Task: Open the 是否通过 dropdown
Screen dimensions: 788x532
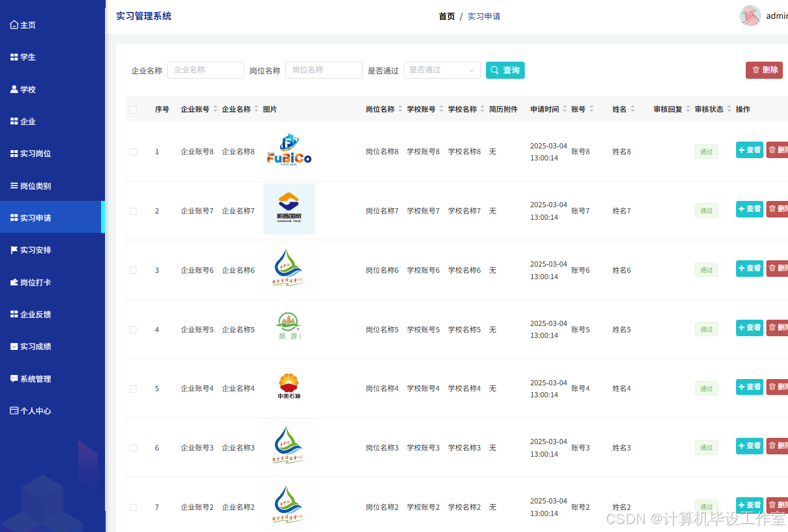Action: point(442,70)
